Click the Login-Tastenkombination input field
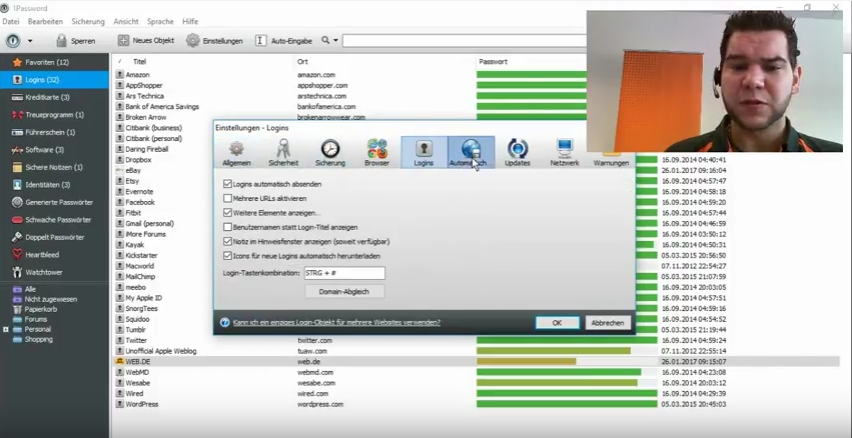Image resolution: width=852 pixels, height=438 pixels. click(344, 273)
